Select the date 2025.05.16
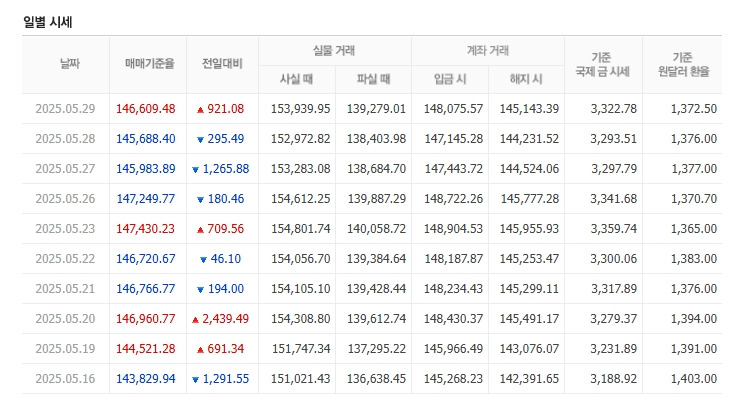Image resolution: width=747 pixels, height=407 pixels. coord(65,379)
